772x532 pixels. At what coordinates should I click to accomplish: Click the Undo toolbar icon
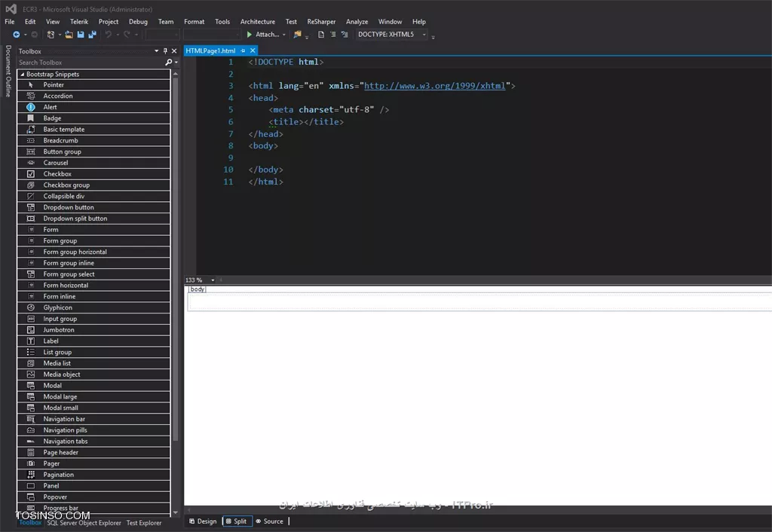[109, 35]
